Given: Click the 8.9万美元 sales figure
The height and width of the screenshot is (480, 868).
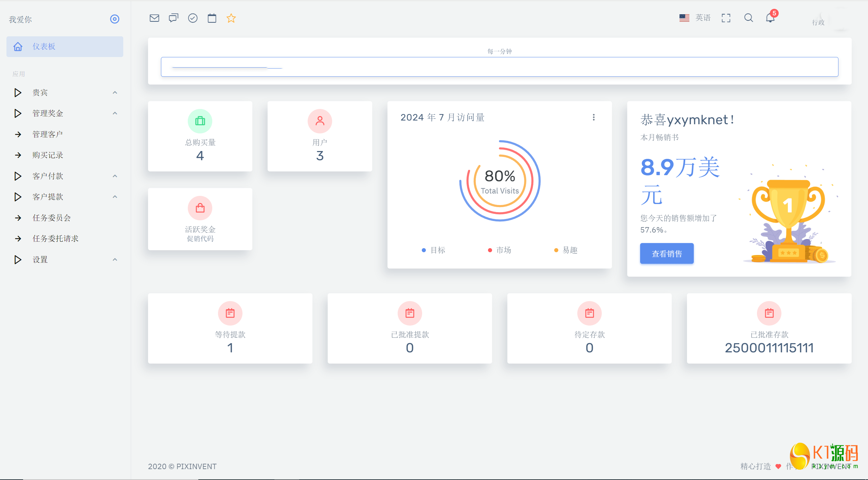Looking at the screenshot, I should pos(680,181).
